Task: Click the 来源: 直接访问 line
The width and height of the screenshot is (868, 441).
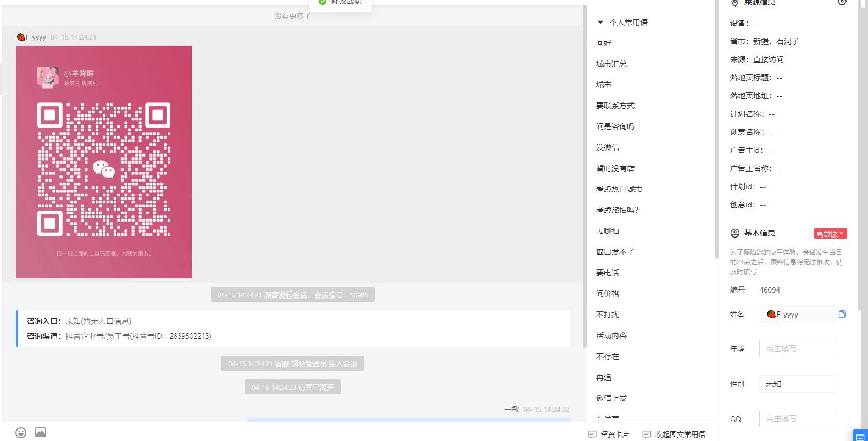Action: (757, 59)
